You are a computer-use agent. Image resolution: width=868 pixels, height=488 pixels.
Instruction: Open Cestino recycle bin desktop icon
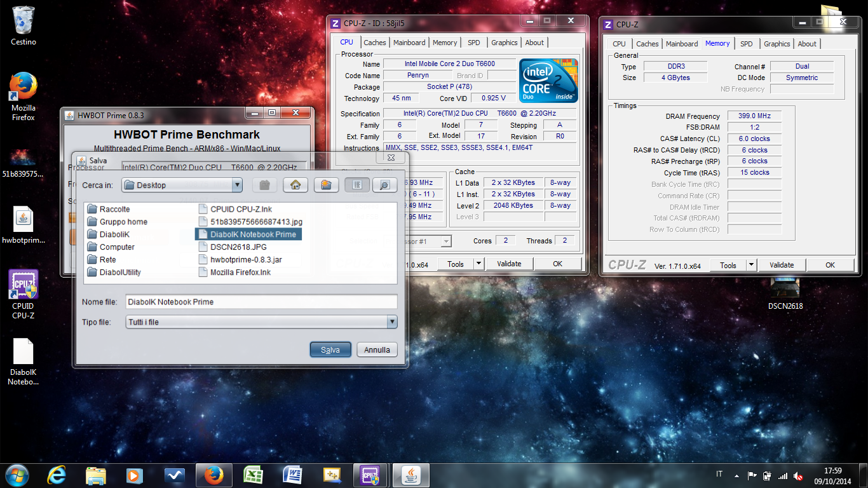tap(24, 25)
